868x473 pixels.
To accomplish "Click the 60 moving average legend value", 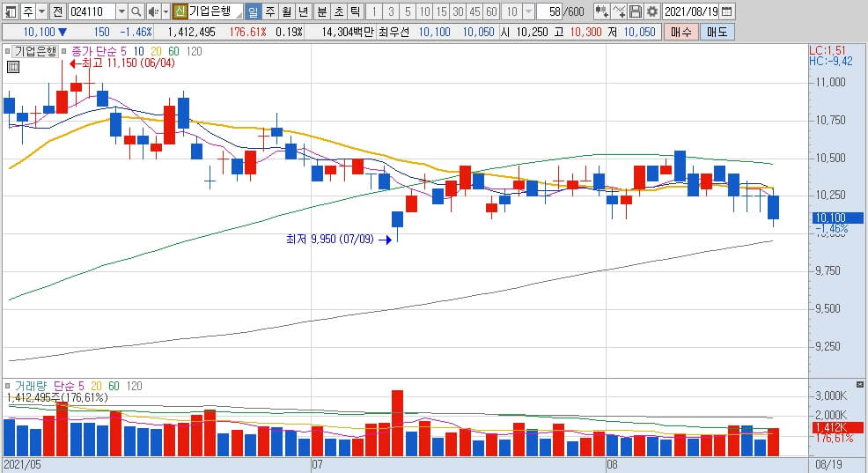I will point(173,51).
